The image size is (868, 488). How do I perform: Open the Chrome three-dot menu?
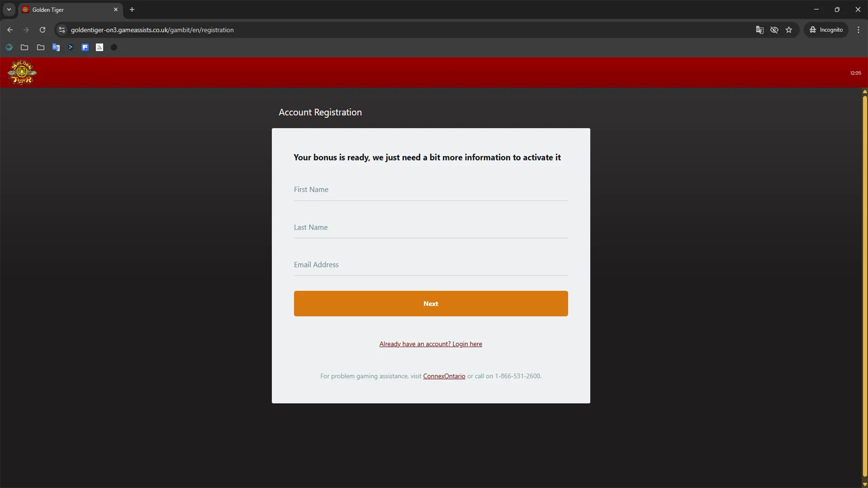click(859, 30)
